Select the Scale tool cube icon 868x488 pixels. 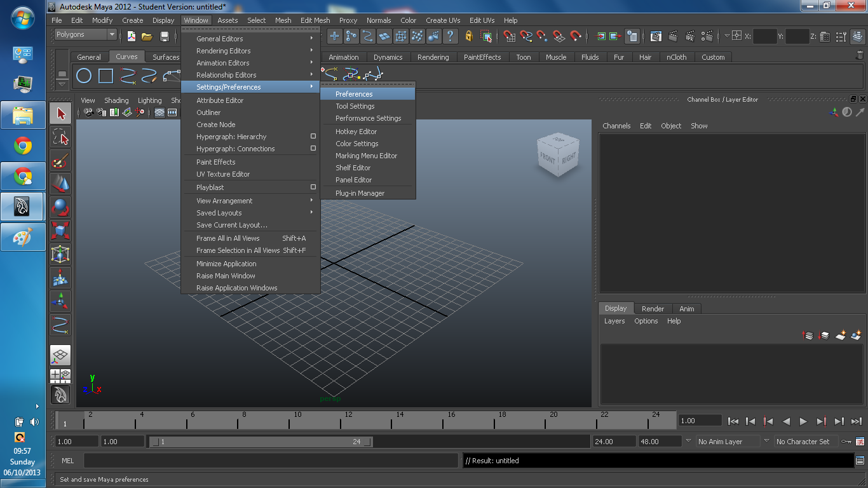[x=61, y=231]
